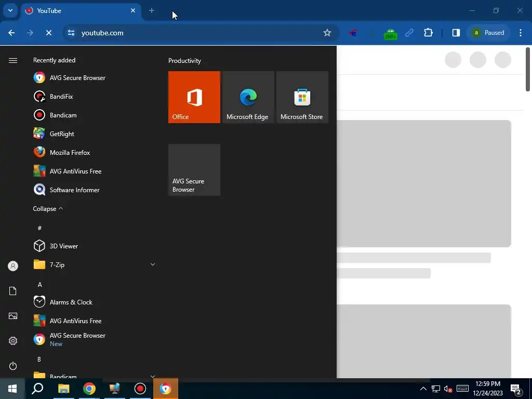Show hidden system tray icons
Screen dimensions: 532x399
point(423,389)
